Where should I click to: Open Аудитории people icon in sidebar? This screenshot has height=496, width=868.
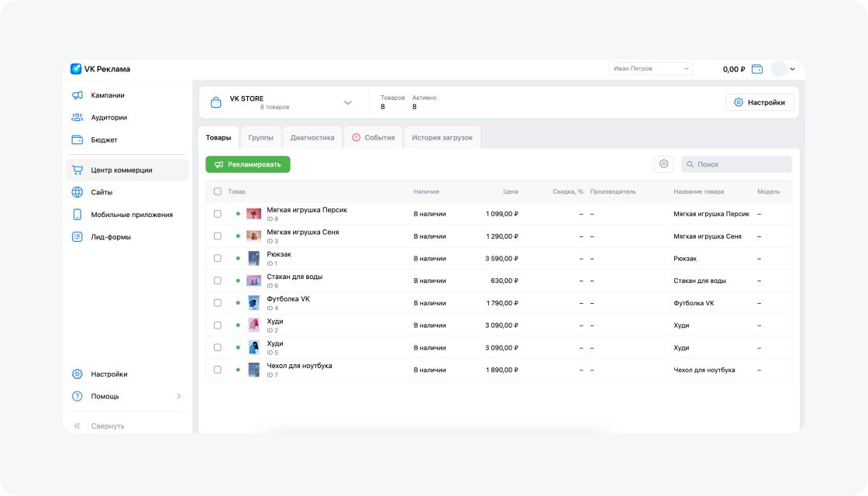[77, 117]
